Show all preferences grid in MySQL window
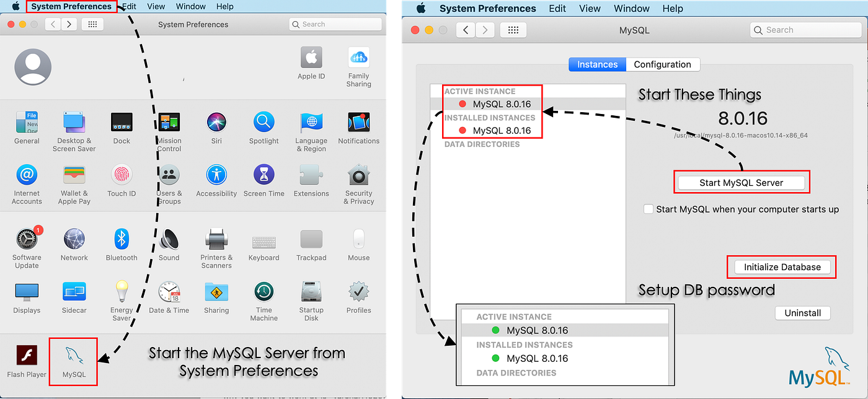The width and height of the screenshot is (868, 399). pos(513,30)
